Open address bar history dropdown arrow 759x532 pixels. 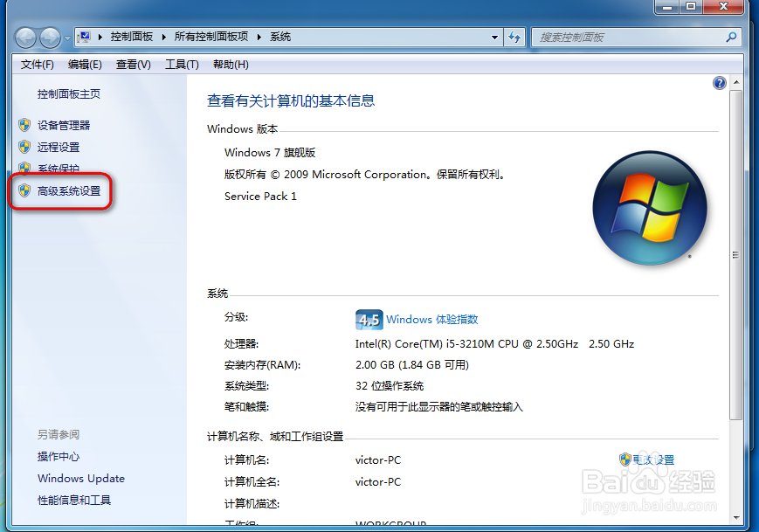(x=494, y=38)
